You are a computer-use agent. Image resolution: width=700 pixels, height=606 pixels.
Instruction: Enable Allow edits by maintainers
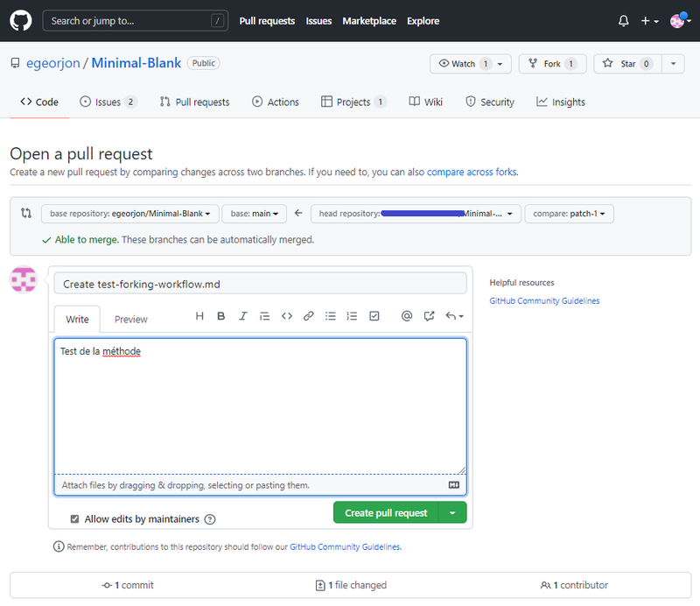coord(74,518)
